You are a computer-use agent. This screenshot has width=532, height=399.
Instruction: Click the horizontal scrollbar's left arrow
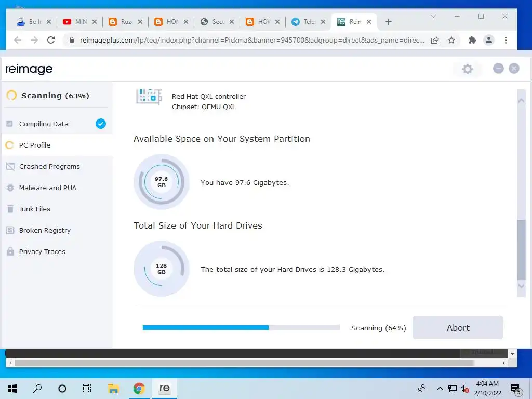coord(10,363)
